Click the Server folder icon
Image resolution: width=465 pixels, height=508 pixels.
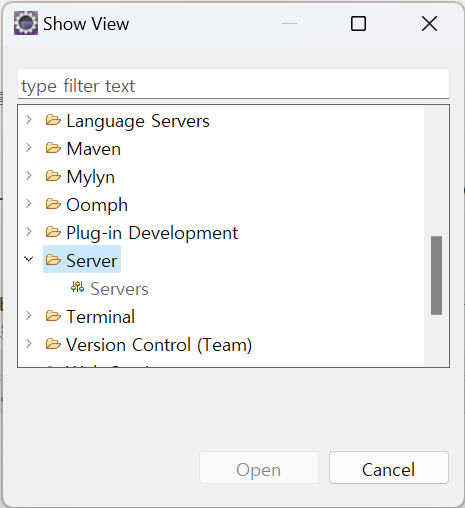(x=53, y=260)
